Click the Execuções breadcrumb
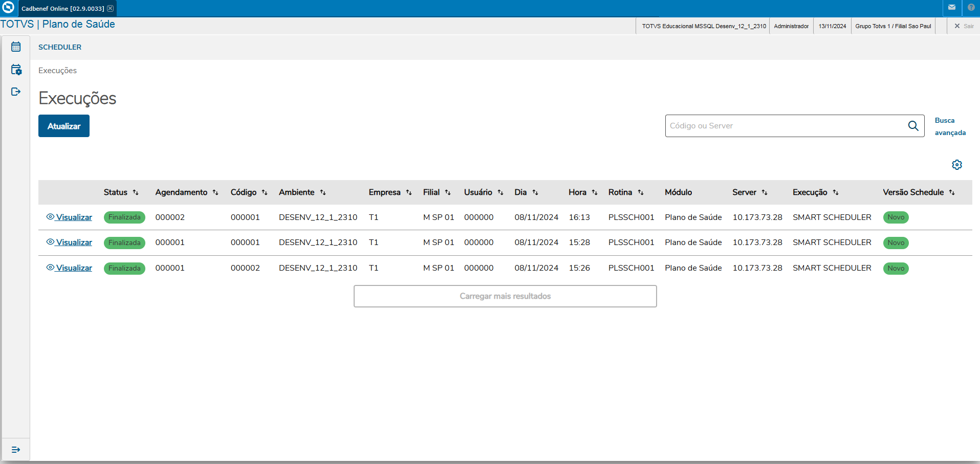 click(x=57, y=71)
